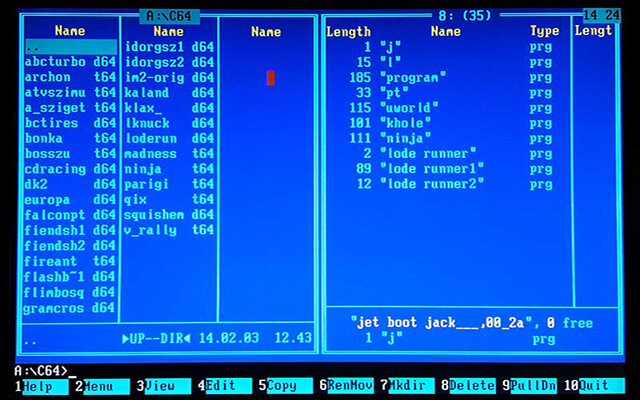Select file fireant t64

click(x=70, y=261)
